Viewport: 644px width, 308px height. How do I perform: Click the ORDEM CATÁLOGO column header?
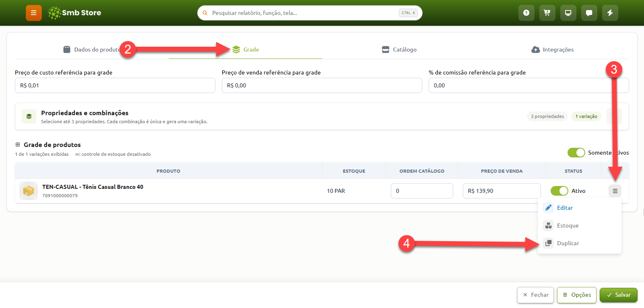(x=422, y=171)
